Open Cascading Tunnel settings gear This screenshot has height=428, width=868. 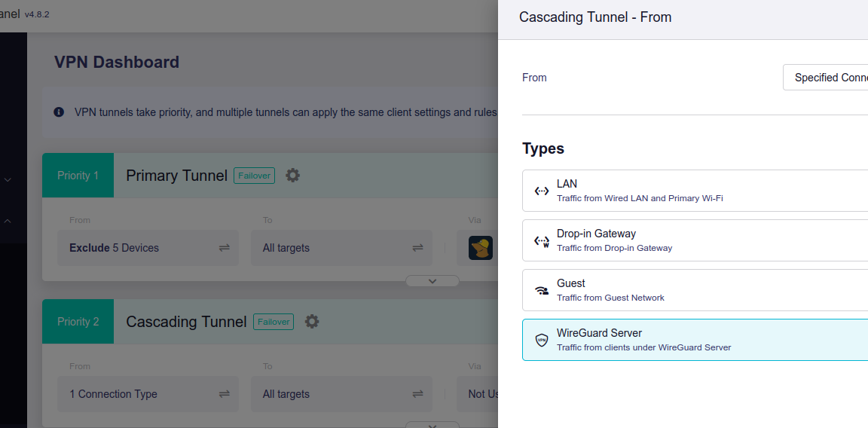[312, 322]
